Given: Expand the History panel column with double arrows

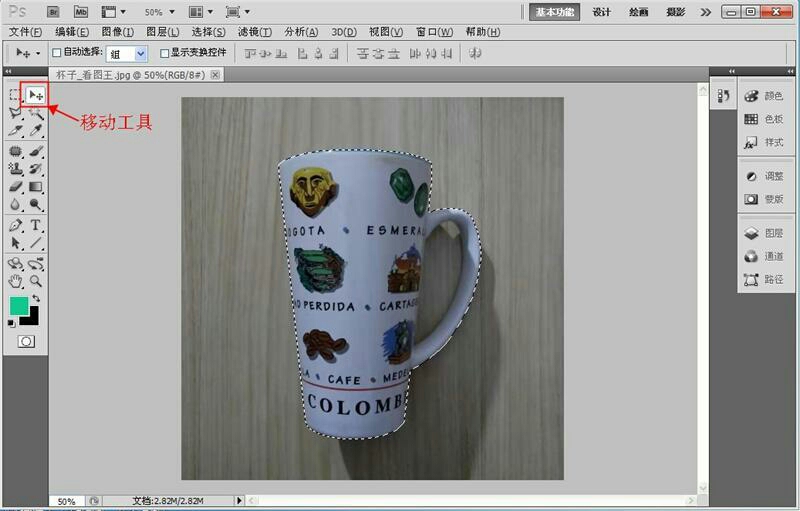Looking at the screenshot, I should [x=732, y=71].
